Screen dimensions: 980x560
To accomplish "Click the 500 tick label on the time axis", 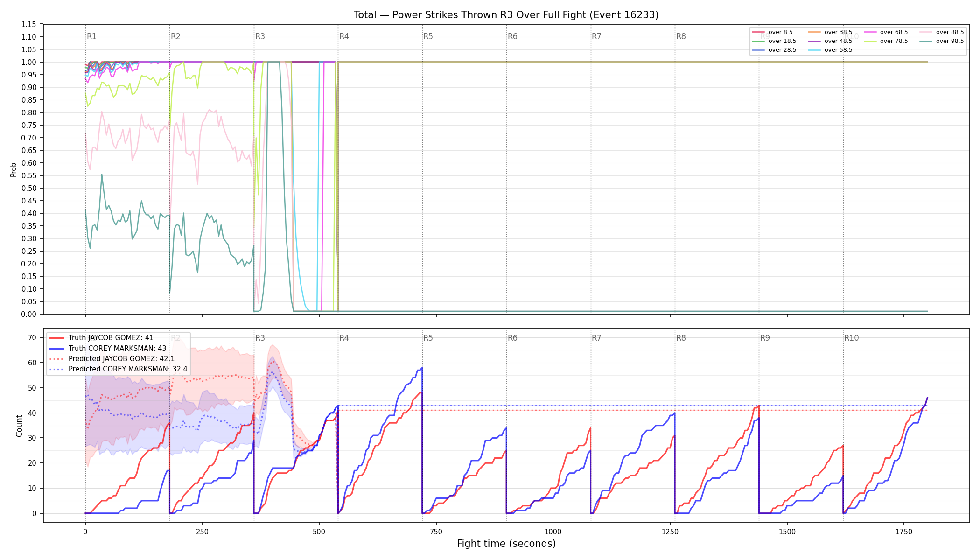I will [319, 532].
